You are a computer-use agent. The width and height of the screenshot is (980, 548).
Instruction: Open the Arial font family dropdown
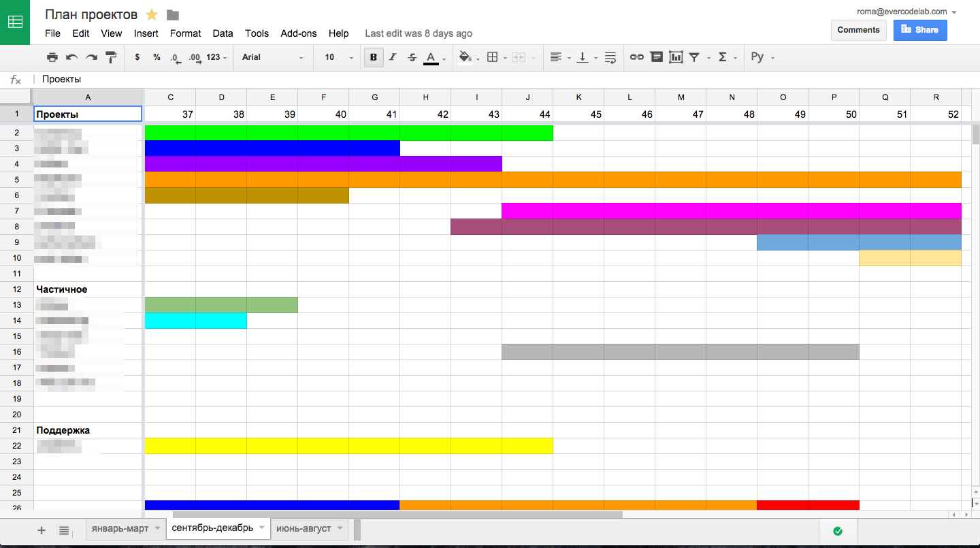point(272,57)
